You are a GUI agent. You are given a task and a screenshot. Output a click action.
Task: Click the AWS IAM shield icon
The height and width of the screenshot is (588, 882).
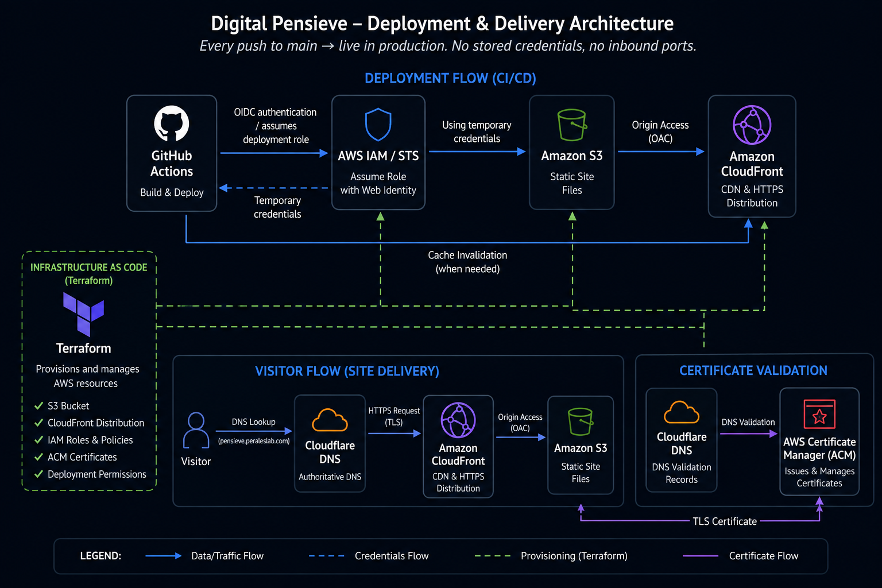378,125
